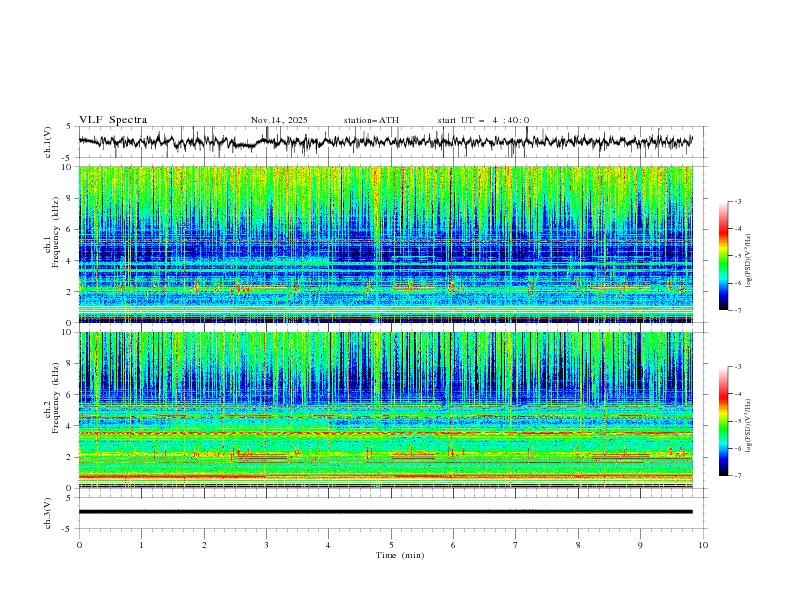Click time axis tick label "5"

(x=391, y=545)
